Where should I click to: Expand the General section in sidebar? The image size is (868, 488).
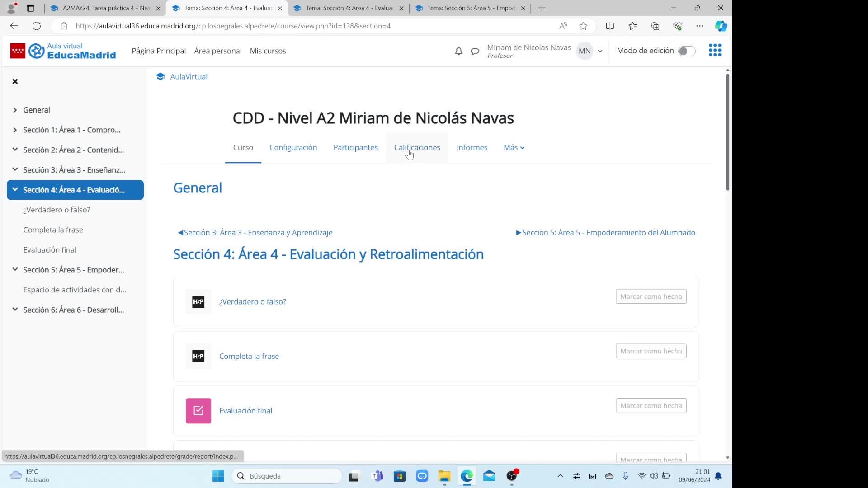pos(15,110)
